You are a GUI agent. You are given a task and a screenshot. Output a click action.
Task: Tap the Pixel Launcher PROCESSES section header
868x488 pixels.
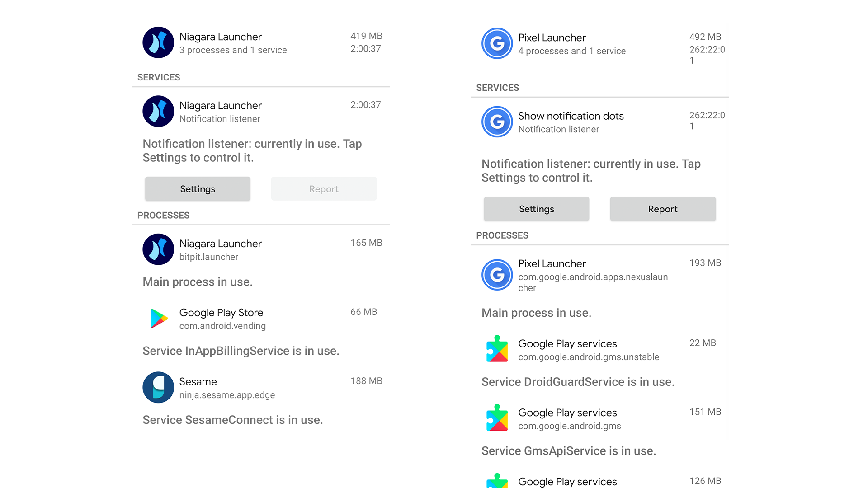click(x=502, y=235)
